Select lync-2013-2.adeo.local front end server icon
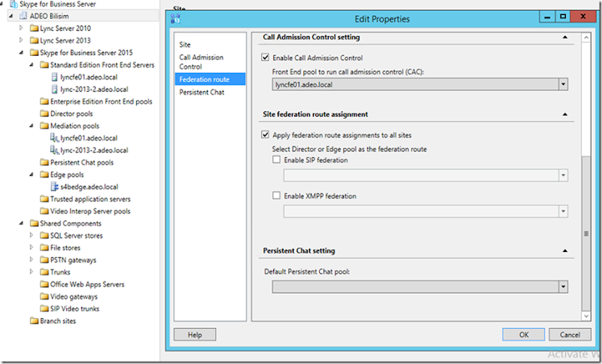602x364 pixels. (54, 89)
